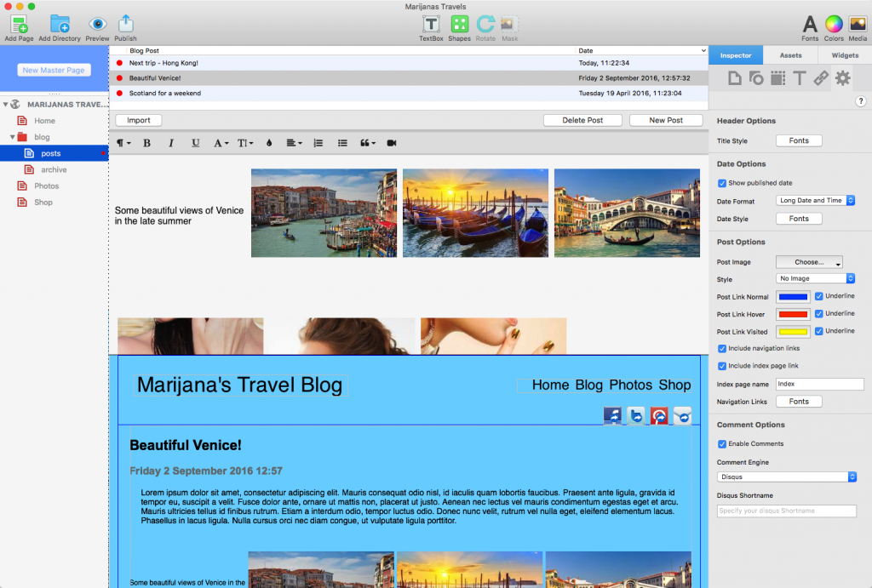Switch to the Widgets tab

click(x=844, y=54)
